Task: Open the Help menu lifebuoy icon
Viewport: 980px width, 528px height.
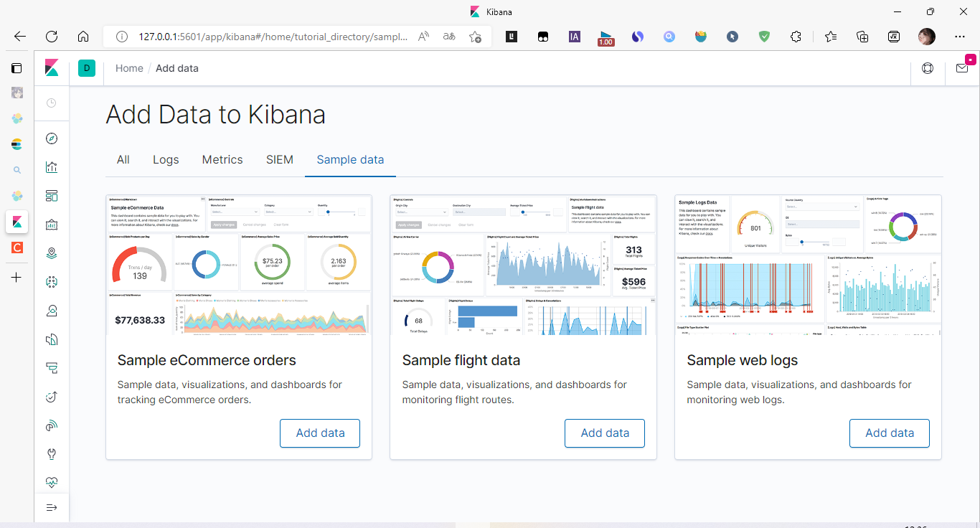Action: (x=928, y=68)
